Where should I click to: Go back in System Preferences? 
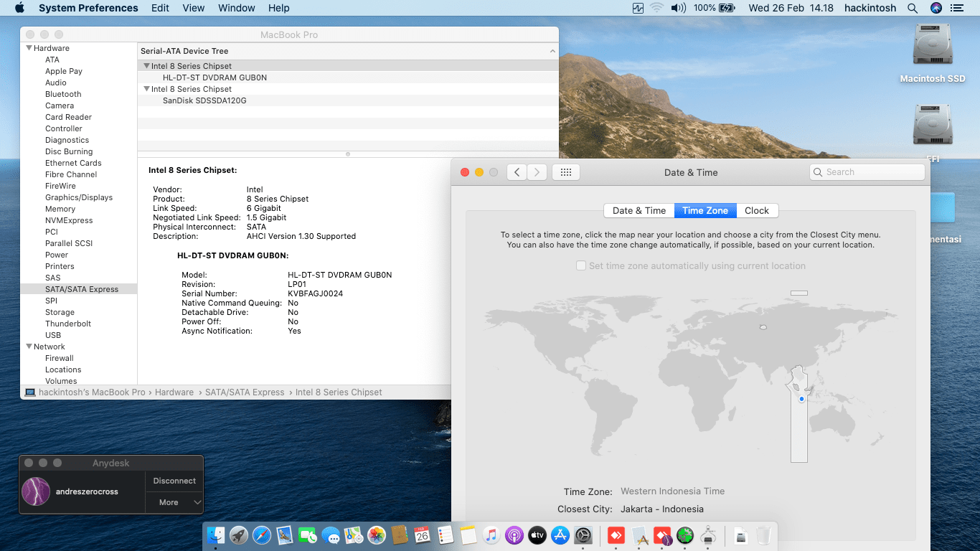coord(517,172)
